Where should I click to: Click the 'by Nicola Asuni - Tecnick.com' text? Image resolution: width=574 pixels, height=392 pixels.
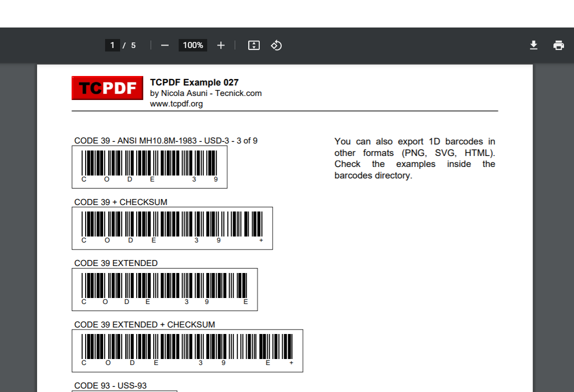pos(206,93)
